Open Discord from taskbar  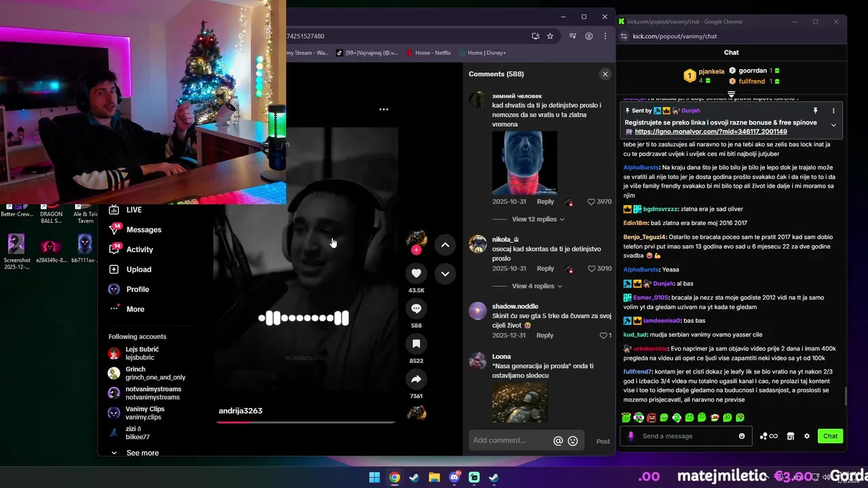coord(454,477)
